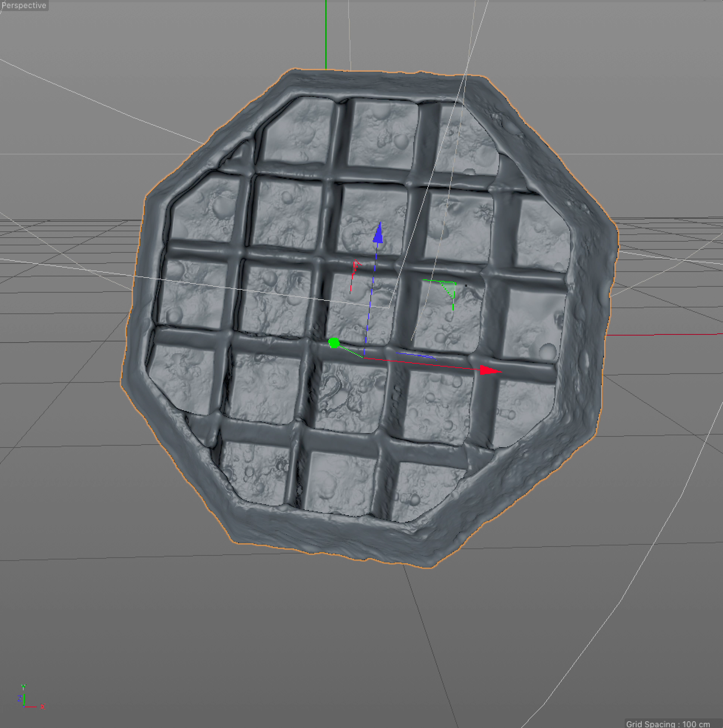This screenshot has width=723, height=728.
Task: Click the red X label of world axis indicator
Action: point(43,707)
